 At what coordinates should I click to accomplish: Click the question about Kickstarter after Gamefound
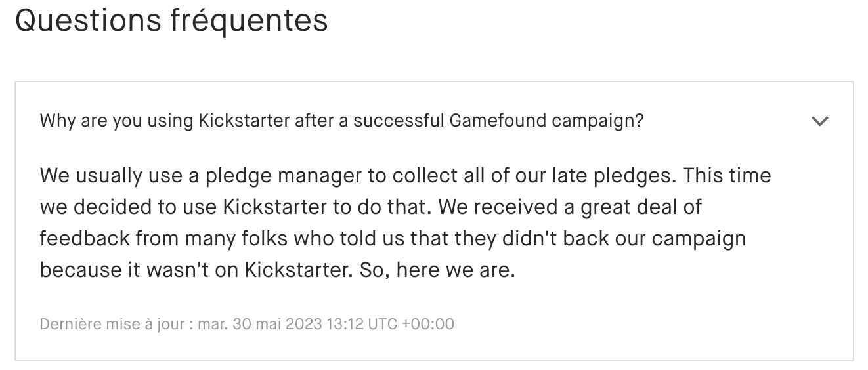pyautogui.click(x=341, y=121)
